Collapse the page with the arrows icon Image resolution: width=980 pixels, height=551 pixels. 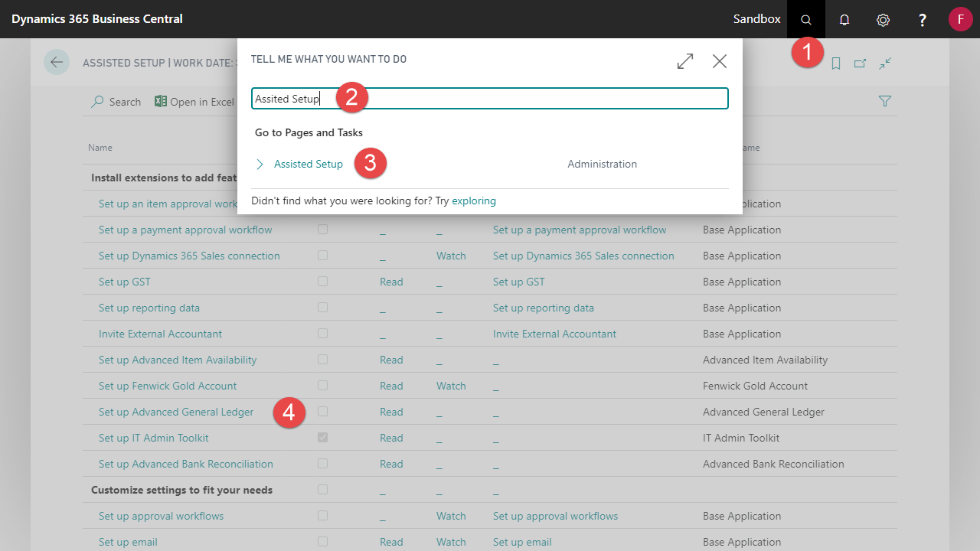point(885,64)
